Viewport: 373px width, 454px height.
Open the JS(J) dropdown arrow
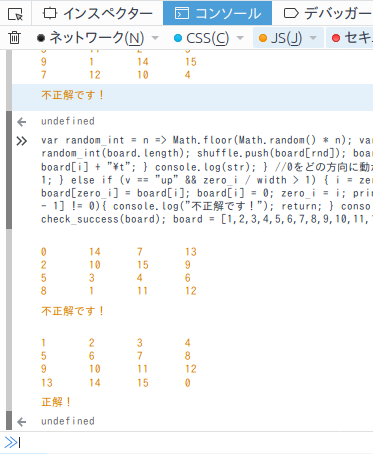point(313,38)
